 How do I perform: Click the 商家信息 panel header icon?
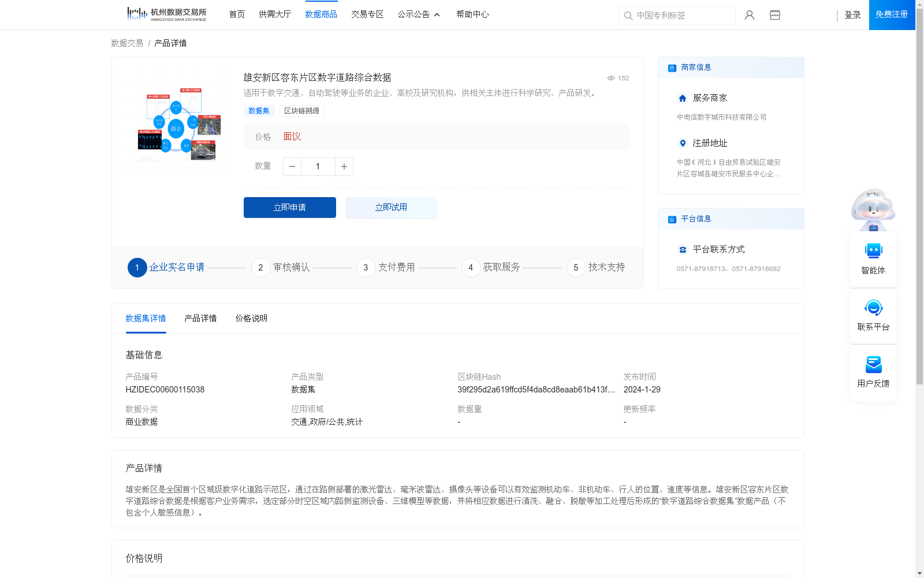[672, 68]
